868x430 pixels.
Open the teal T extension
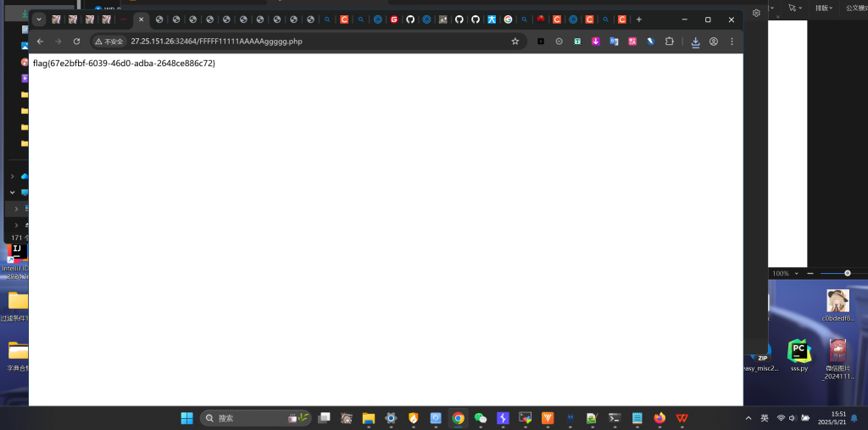pos(577,42)
